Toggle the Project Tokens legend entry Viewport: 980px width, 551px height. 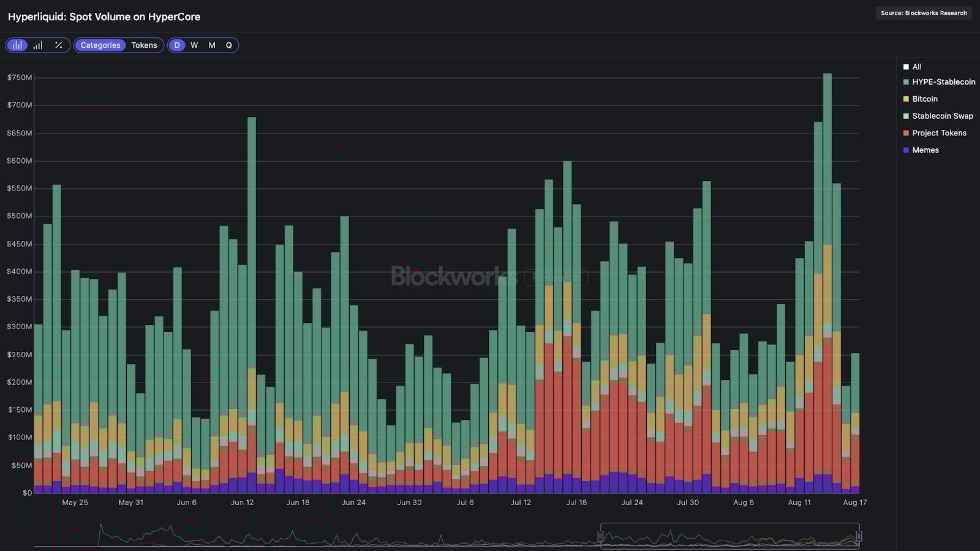pyautogui.click(x=935, y=133)
